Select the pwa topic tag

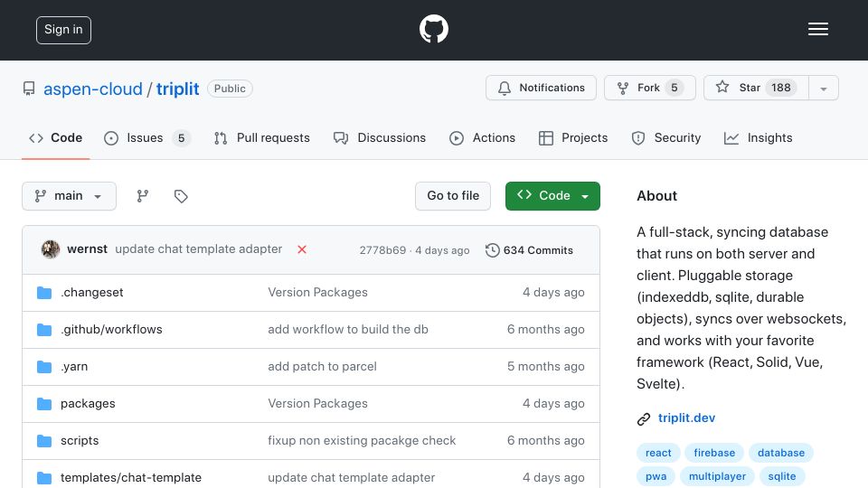pos(656,476)
